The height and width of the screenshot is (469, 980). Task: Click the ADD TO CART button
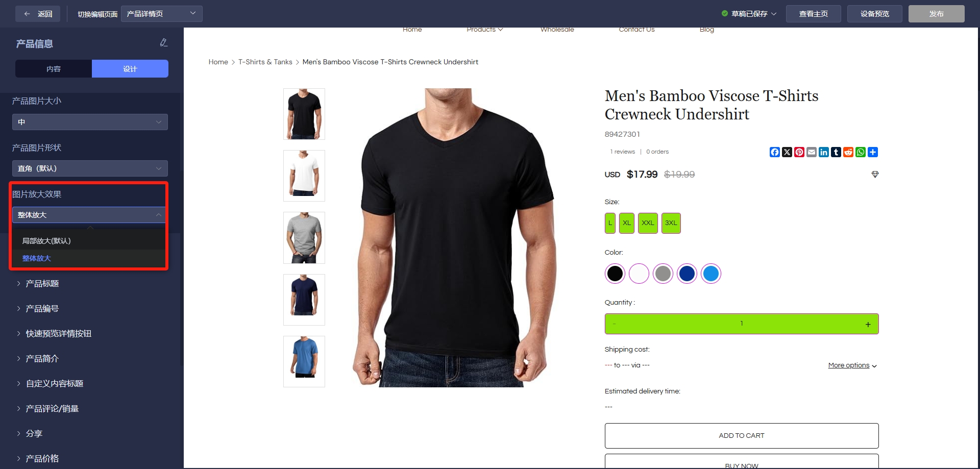741,436
